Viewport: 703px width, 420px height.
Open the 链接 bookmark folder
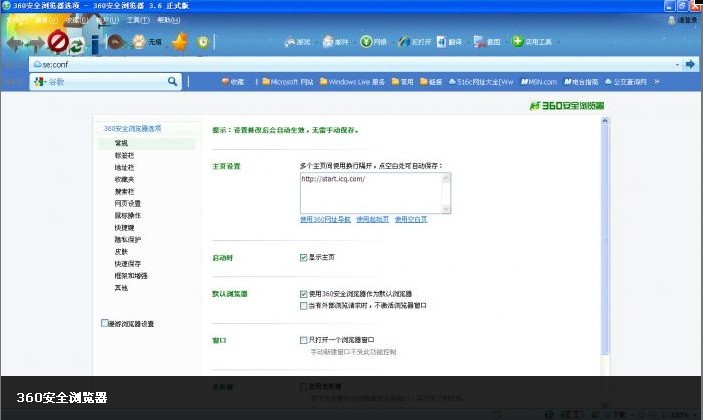pyautogui.click(x=431, y=82)
